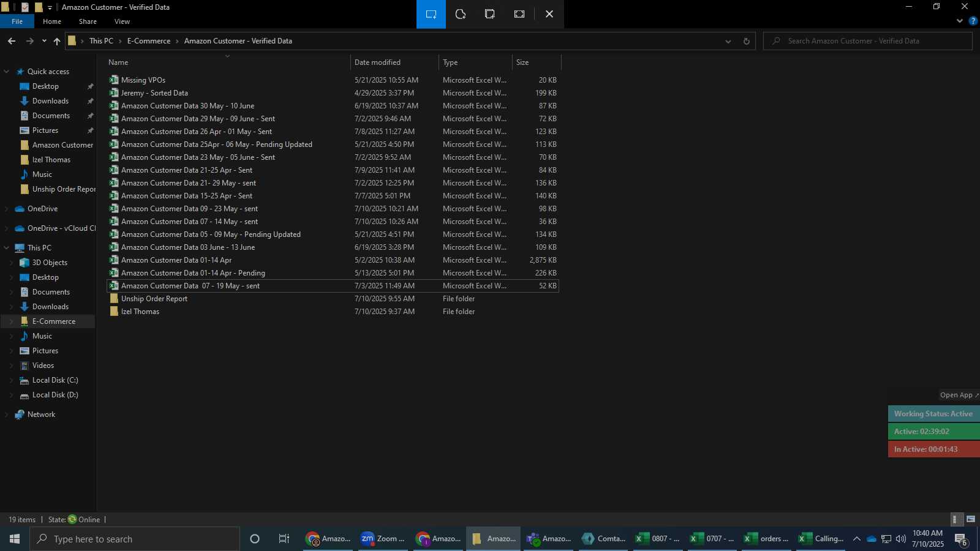Collapse Quick access tree node
Viewport: 980px width, 551px height.
[x=7, y=72]
